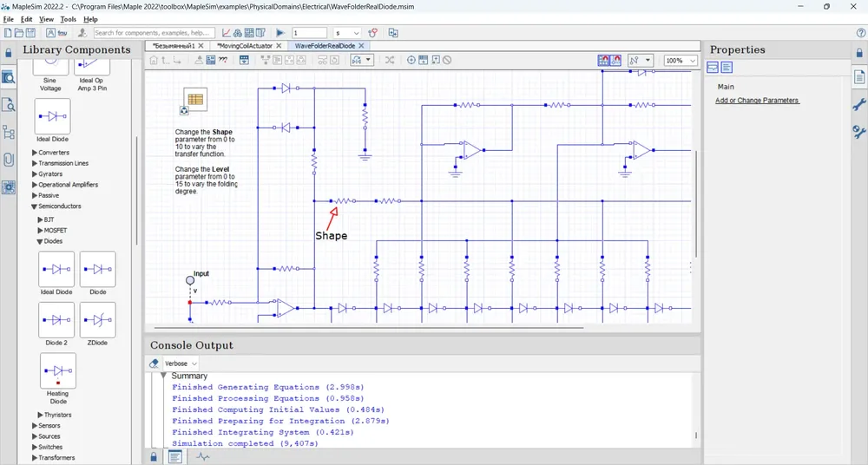Close the WaveFolderRealDiode tab
The image size is (868, 465).
pyautogui.click(x=361, y=46)
